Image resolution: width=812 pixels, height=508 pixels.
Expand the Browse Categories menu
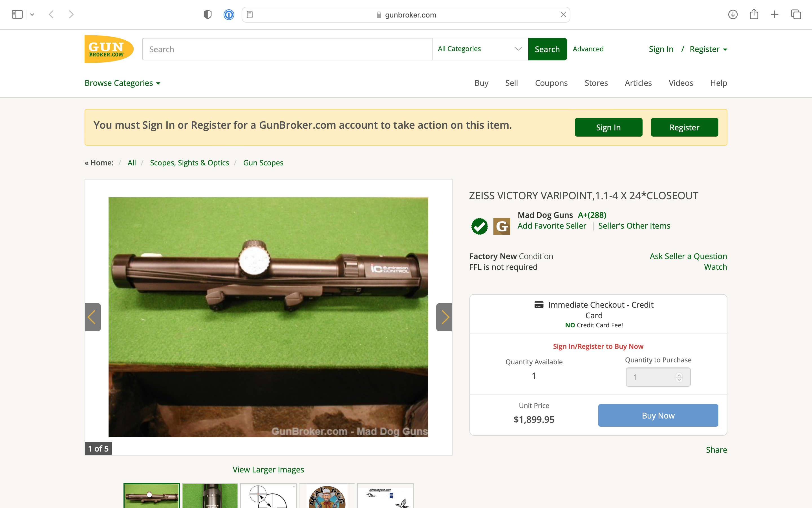[x=122, y=83]
